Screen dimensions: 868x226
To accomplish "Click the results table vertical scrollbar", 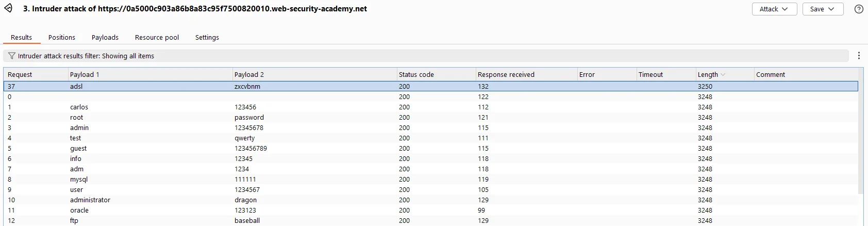I will [x=861, y=138].
